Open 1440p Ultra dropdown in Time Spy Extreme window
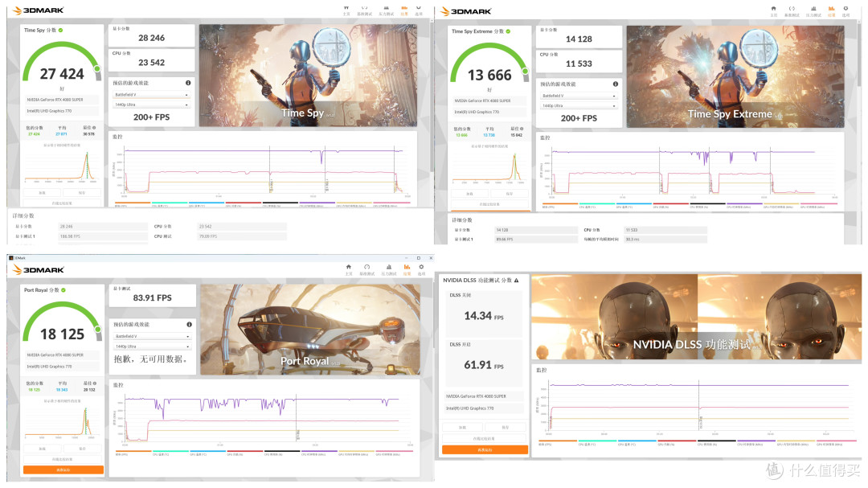The width and height of the screenshot is (868, 488). (579, 105)
